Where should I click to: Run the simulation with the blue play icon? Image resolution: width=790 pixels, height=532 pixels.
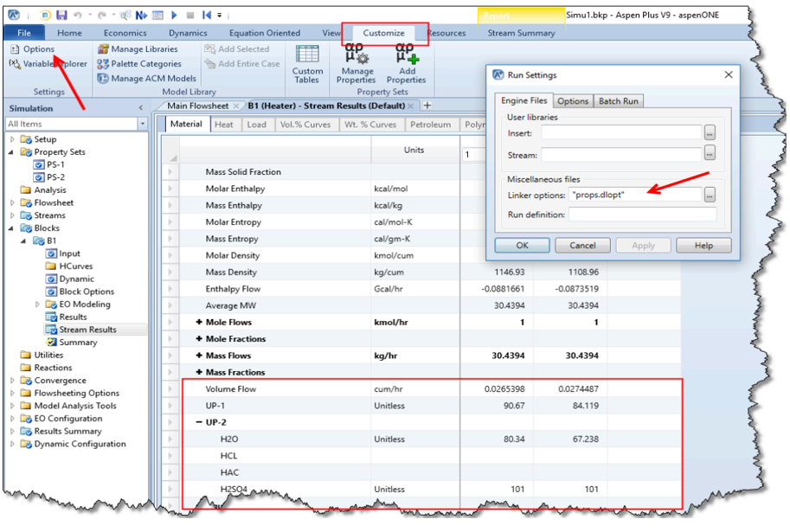(x=174, y=15)
